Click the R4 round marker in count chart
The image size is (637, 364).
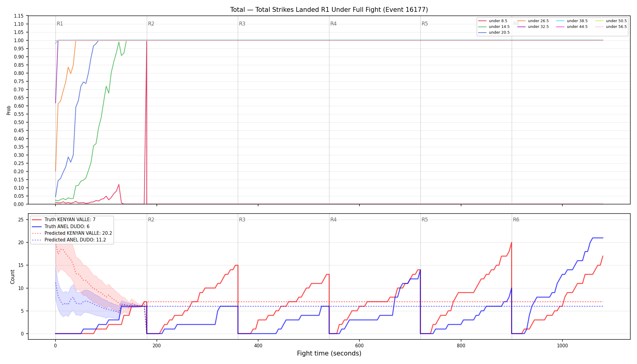pyautogui.click(x=333, y=220)
